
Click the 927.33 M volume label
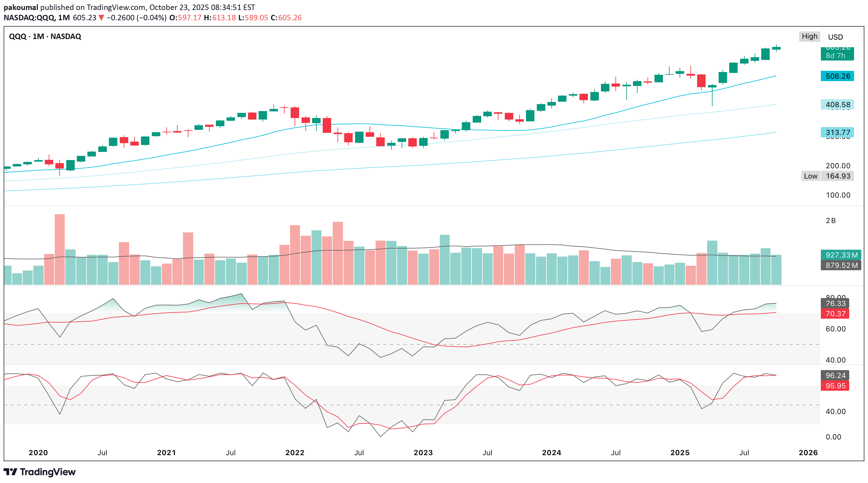click(841, 255)
